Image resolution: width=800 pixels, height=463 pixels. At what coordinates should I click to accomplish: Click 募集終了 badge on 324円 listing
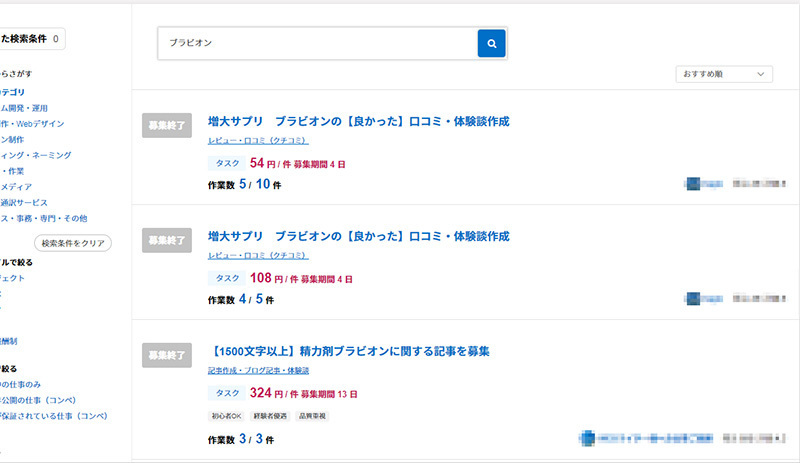pyautogui.click(x=167, y=355)
